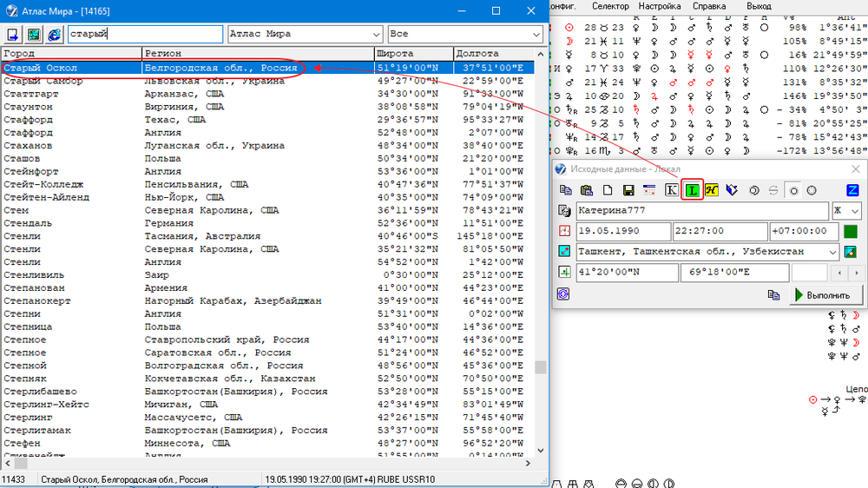Image resolution: width=868 pixels, height=488 pixels.
Task: Click the Катерина777 name field
Action: [702, 210]
